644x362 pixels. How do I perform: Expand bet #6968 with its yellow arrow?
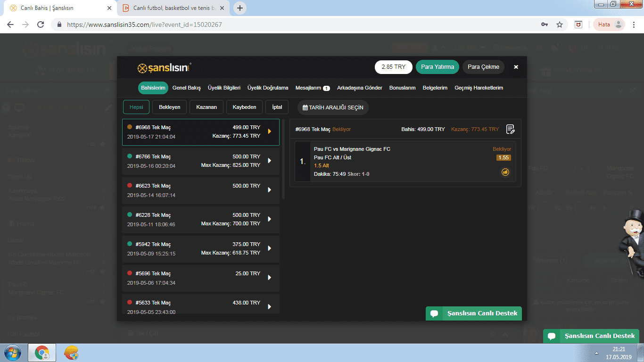270,132
